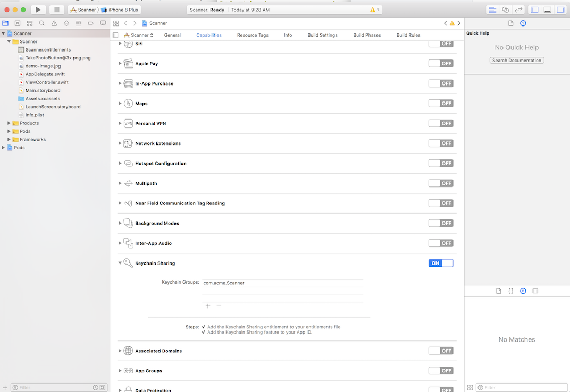Go back in editor history
The height and width of the screenshot is (392, 570).
(126, 23)
